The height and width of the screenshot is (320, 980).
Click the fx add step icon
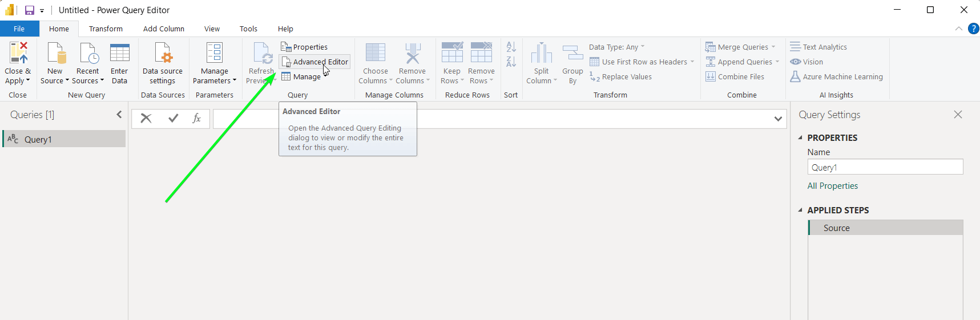pos(196,118)
